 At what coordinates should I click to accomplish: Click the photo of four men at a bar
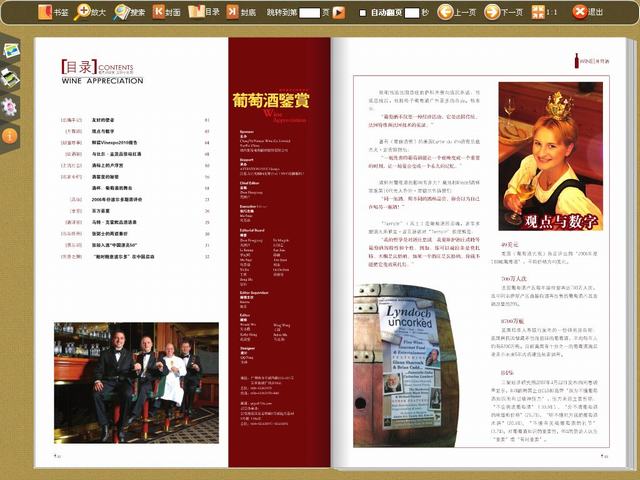coord(136,383)
